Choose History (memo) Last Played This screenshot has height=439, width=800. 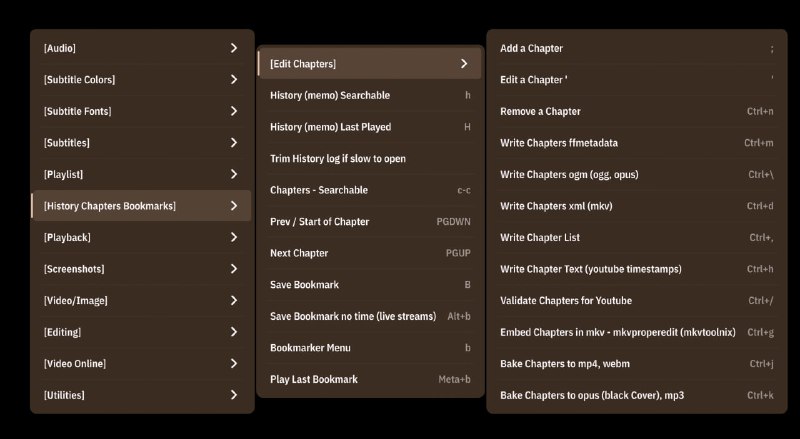(370, 127)
